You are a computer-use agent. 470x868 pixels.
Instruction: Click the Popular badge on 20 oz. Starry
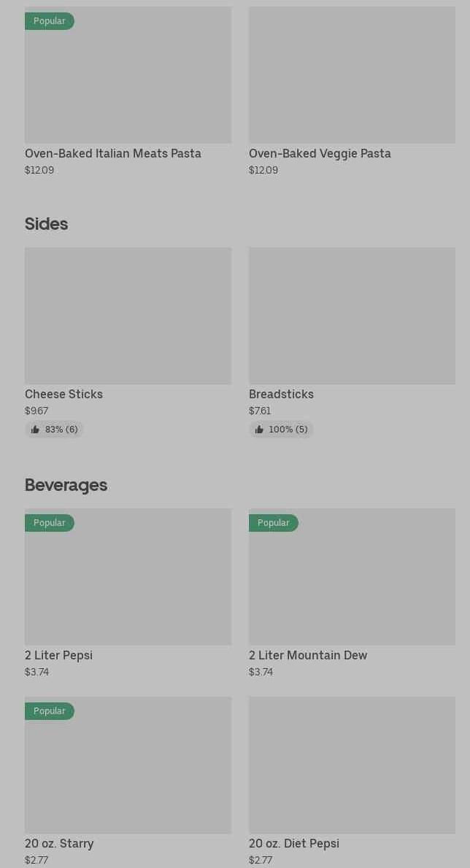(49, 711)
